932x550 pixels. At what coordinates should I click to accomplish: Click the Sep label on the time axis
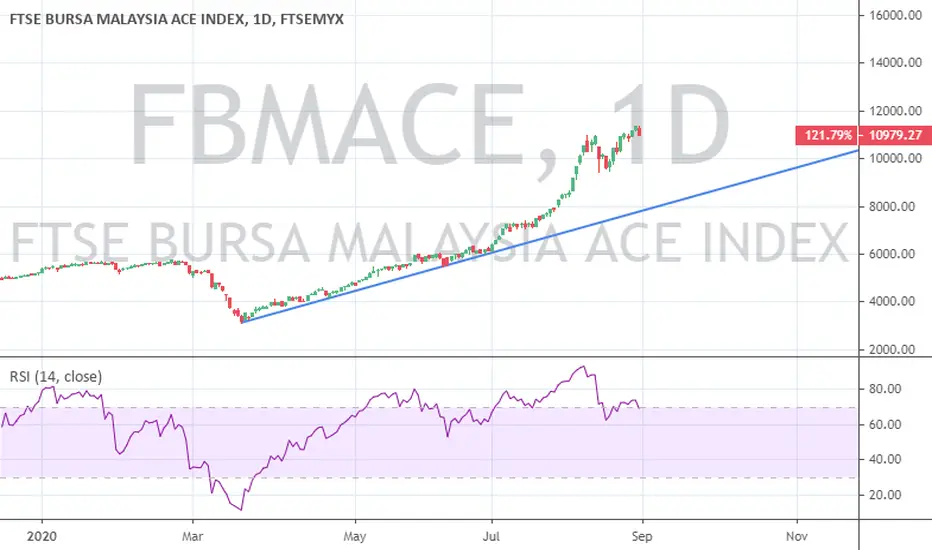click(x=642, y=536)
